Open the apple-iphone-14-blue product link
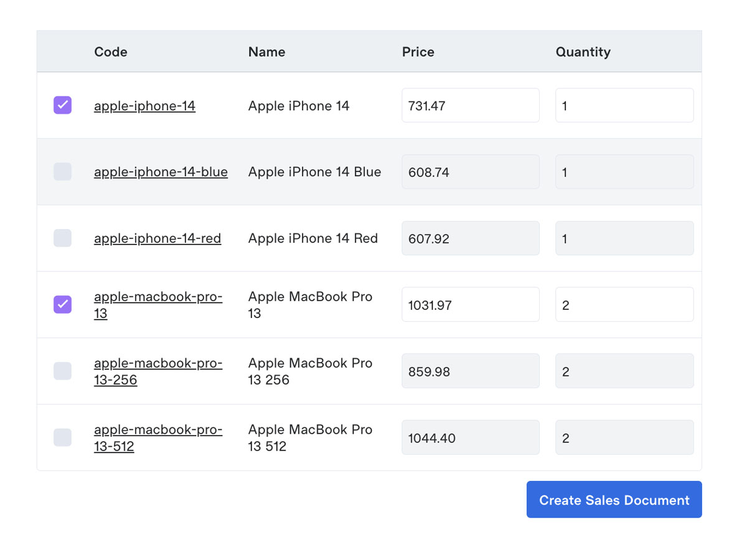This screenshot has height=560, width=747. click(161, 172)
